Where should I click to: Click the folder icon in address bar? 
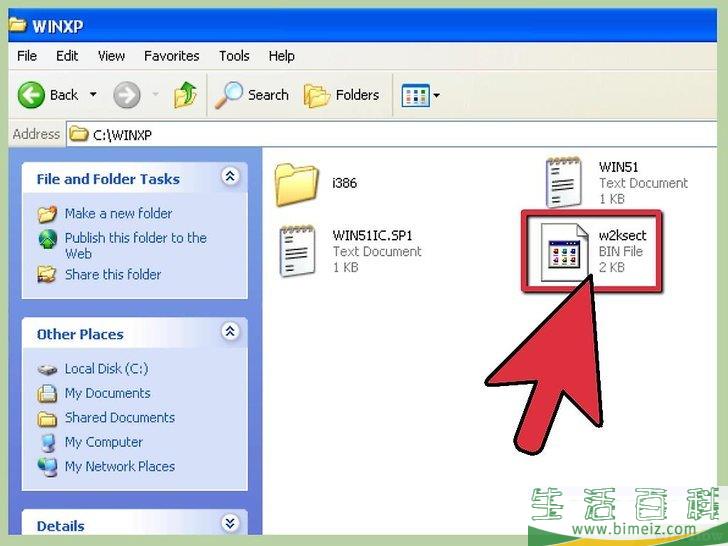79,134
